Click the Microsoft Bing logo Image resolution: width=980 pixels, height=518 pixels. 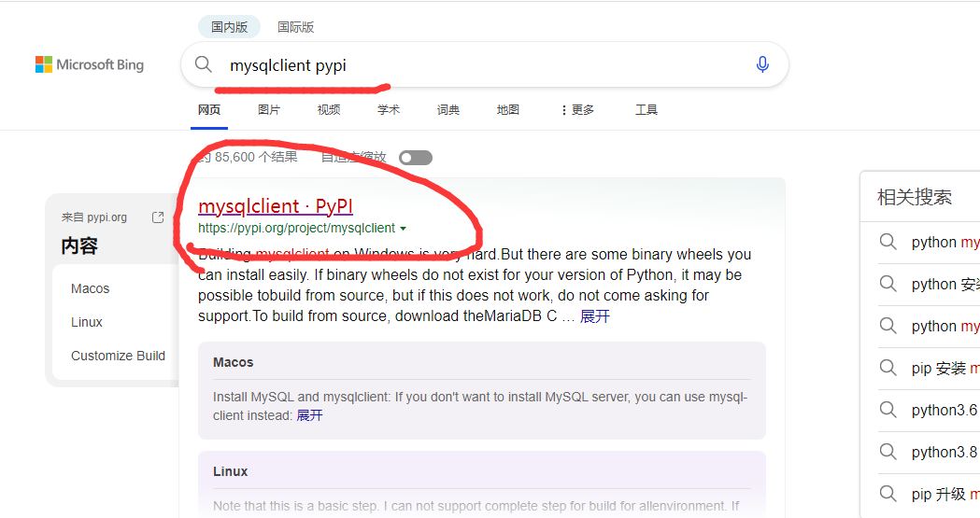[x=90, y=64]
